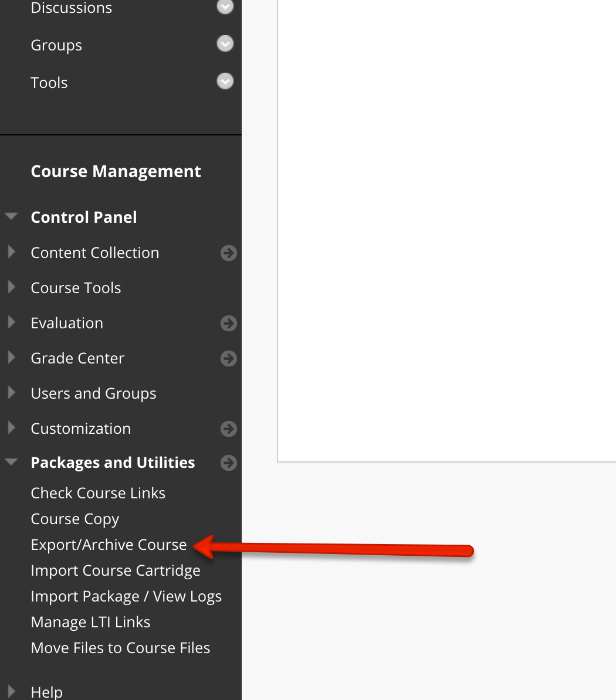This screenshot has height=700, width=616.
Task: Expand the Users and Groups section
Action: [x=11, y=393]
